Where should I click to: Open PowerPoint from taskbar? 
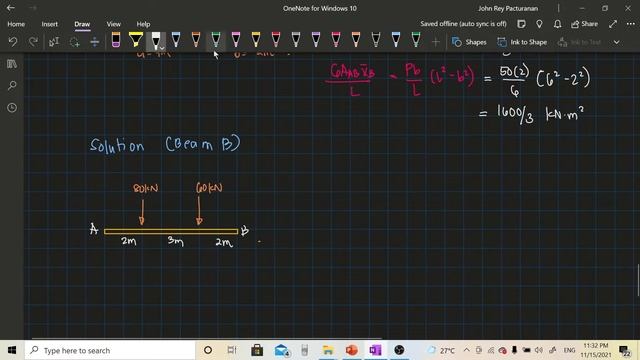coord(351,350)
